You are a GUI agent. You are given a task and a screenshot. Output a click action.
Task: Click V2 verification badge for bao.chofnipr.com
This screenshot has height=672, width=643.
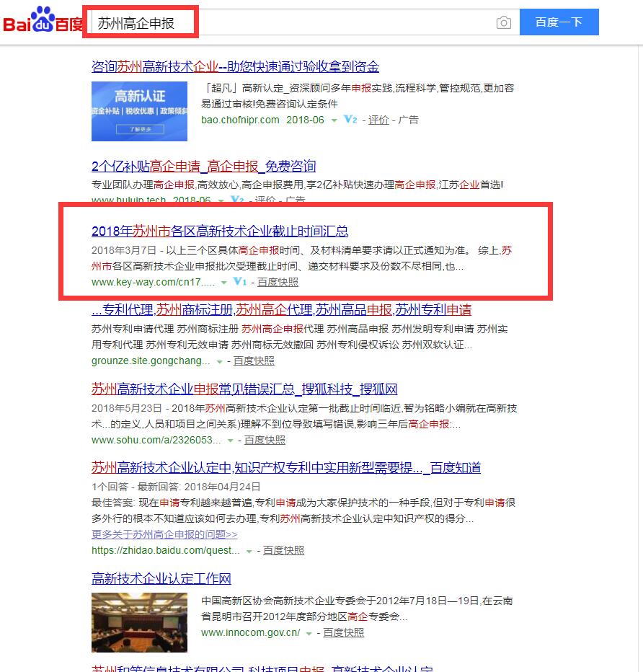click(x=350, y=120)
